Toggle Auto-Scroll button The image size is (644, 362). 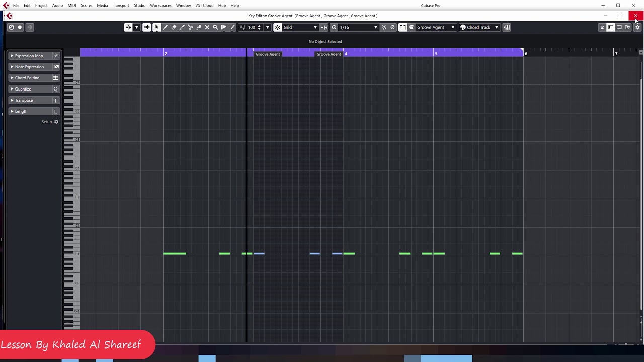128,27
